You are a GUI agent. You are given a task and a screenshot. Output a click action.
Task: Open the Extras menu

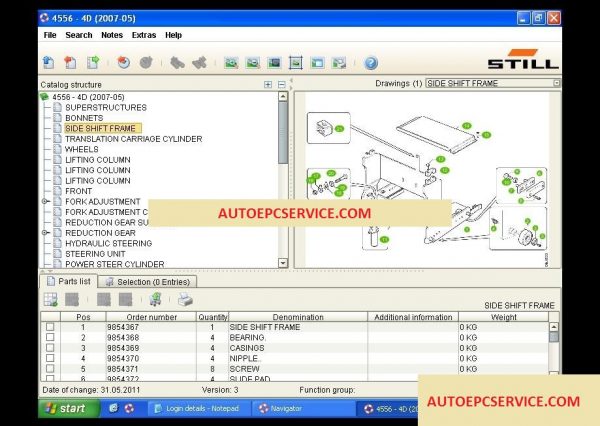tap(144, 35)
